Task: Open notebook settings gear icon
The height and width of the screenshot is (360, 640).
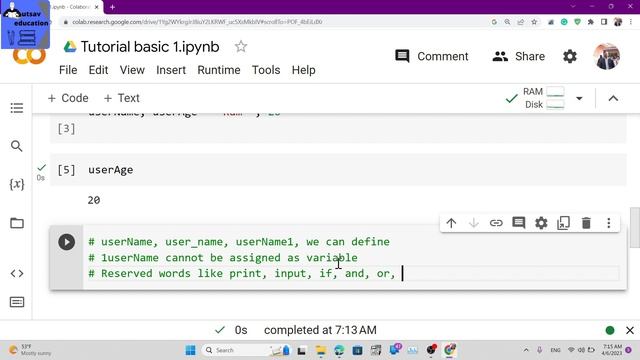Action: [x=570, y=56]
